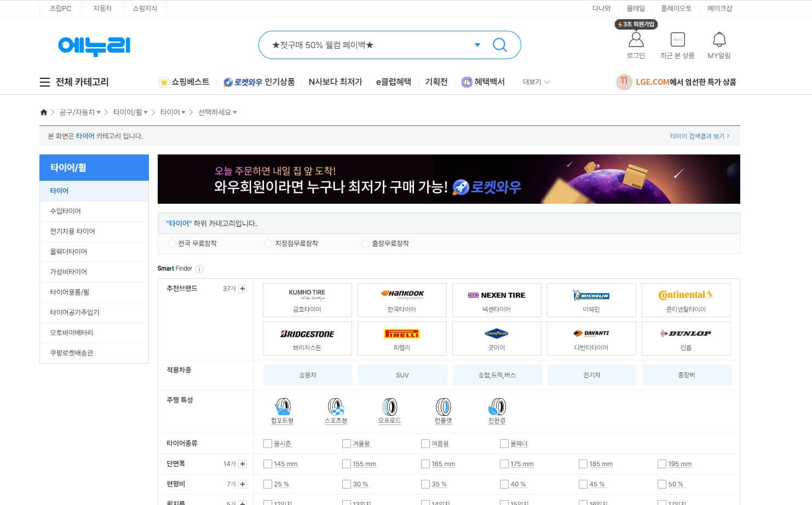Viewport: 812px width, 505px height.
Task: Select 올웨더타이어 in sidebar
Action: coord(94,251)
